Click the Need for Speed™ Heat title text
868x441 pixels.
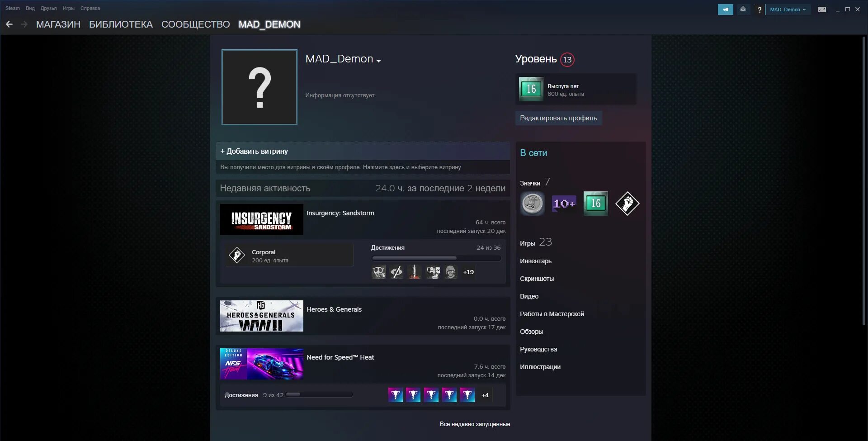click(x=340, y=357)
